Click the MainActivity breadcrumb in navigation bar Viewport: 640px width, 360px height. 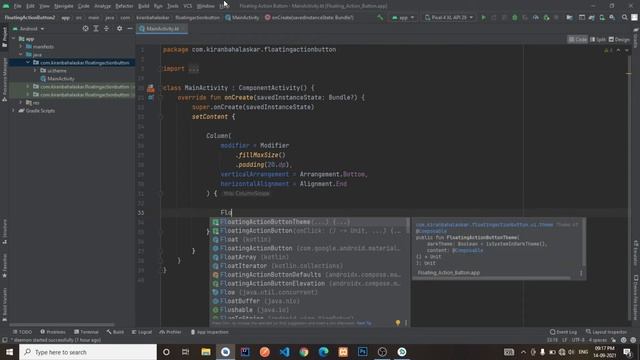242,18
